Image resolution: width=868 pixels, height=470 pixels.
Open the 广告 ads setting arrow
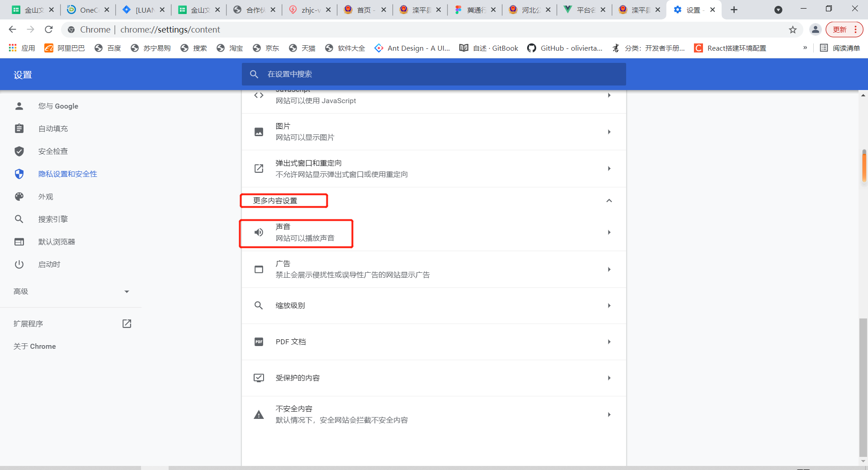609,269
